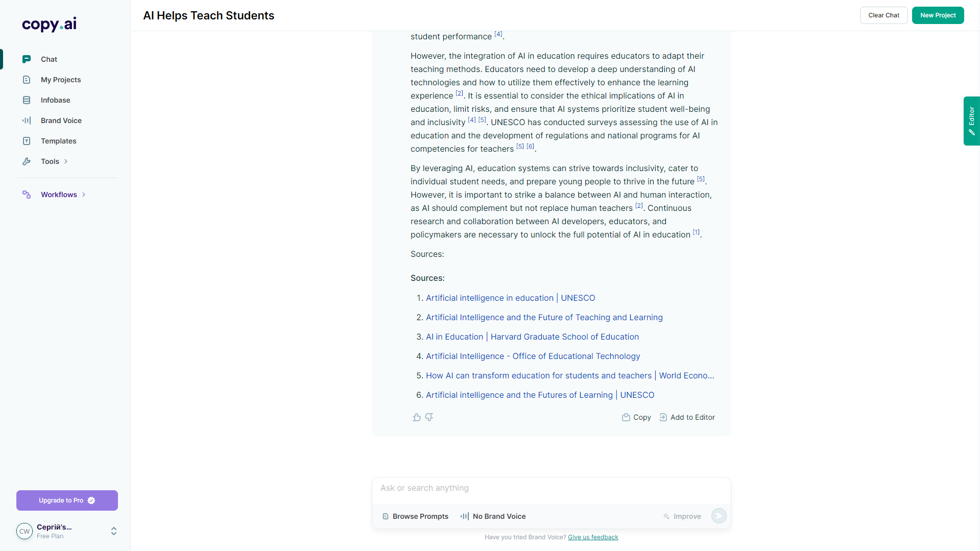The height and width of the screenshot is (551, 980).
Task: Open the Editor side tab
Action: point(971,121)
